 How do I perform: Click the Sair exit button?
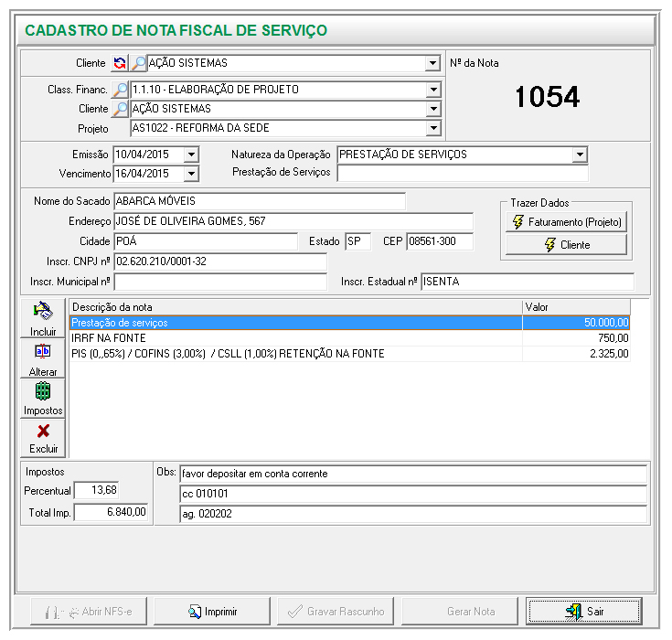(584, 612)
